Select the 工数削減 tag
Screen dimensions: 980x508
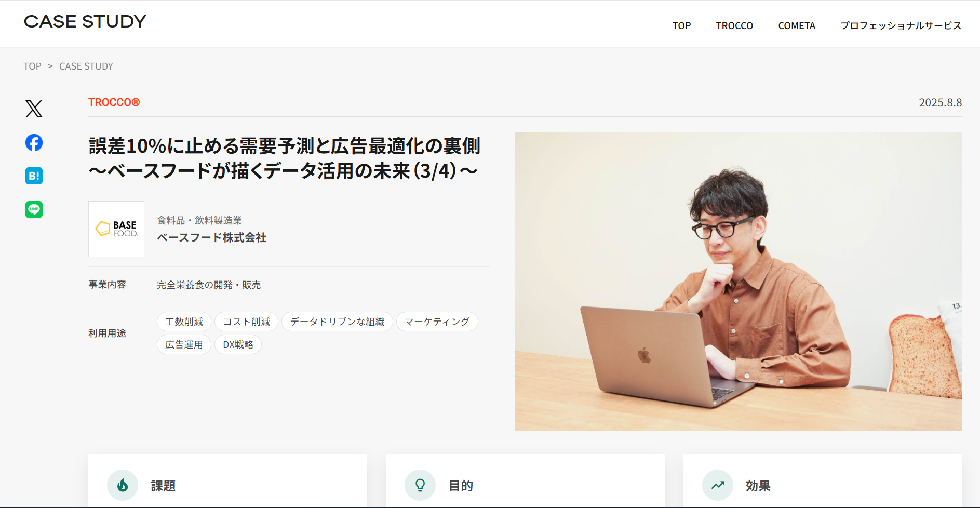coord(184,322)
